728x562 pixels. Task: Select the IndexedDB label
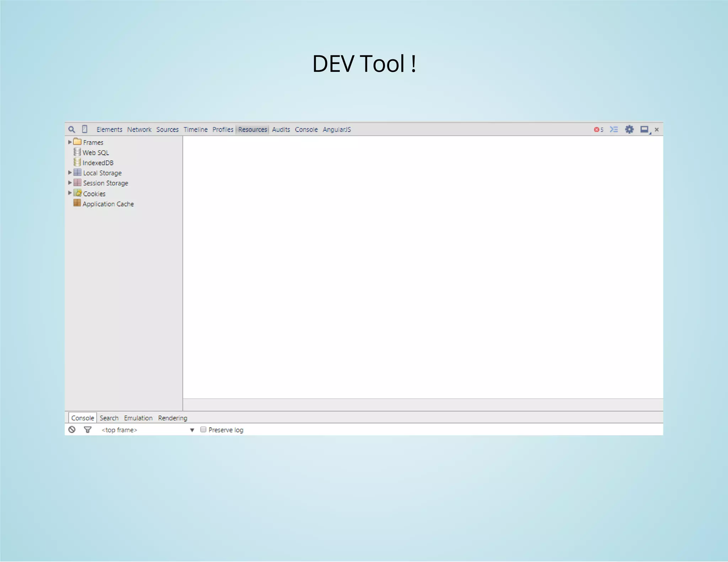98,163
